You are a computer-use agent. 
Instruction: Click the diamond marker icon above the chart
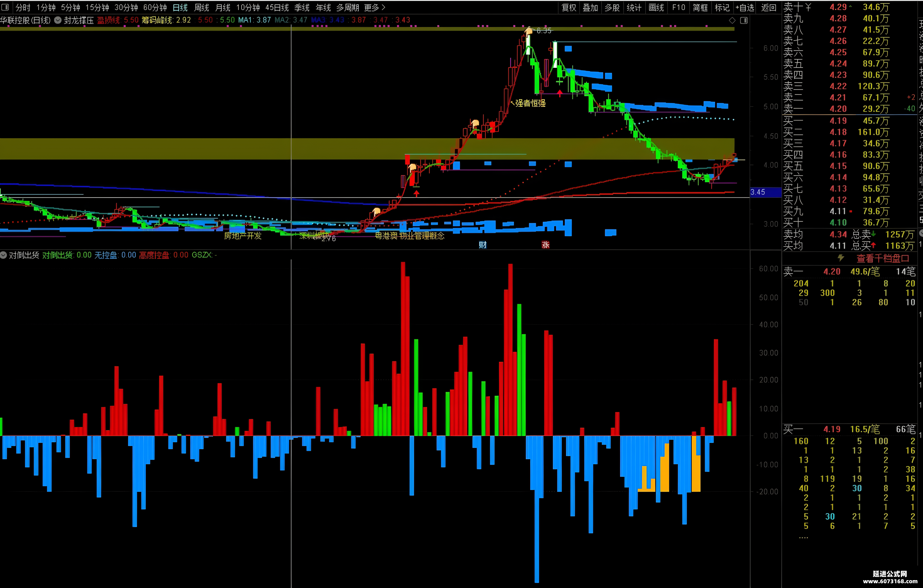point(732,20)
